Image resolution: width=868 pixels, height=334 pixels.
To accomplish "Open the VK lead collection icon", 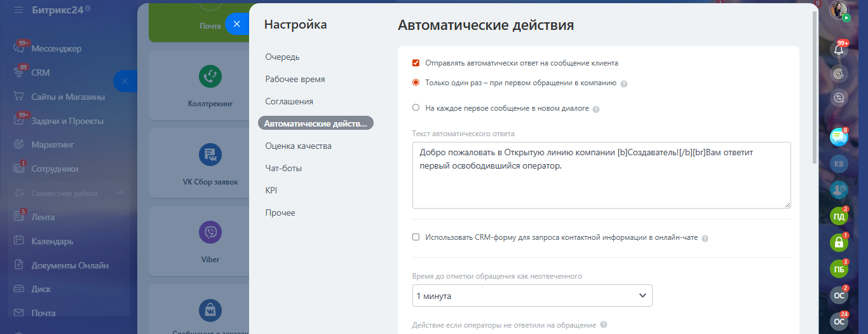I will click(210, 155).
